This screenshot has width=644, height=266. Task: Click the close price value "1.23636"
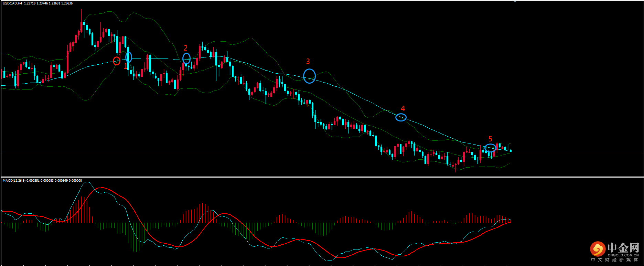click(67, 3)
